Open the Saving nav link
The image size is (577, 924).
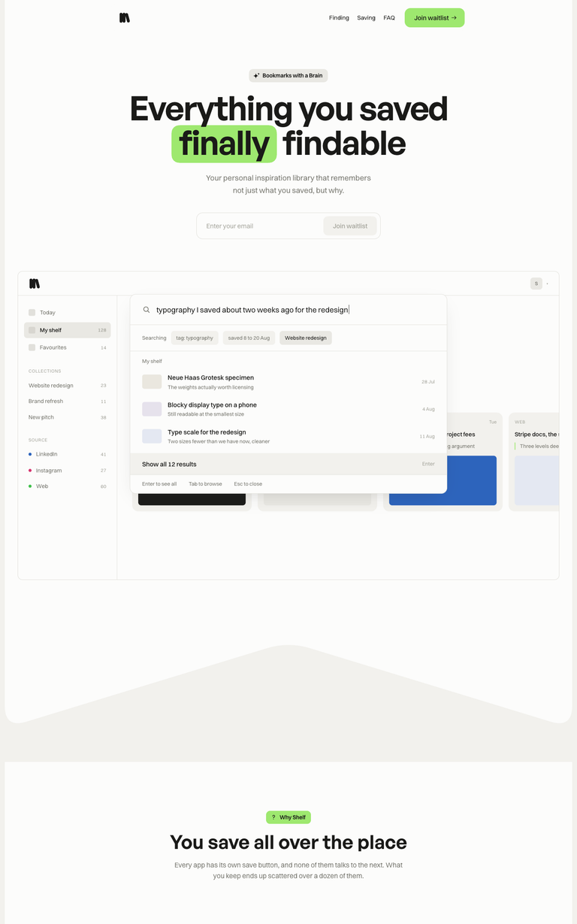pos(366,17)
